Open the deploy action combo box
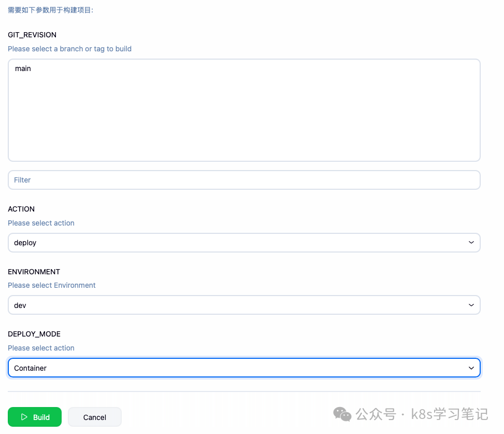The height and width of the screenshot is (434, 504). [x=243, y=242]
